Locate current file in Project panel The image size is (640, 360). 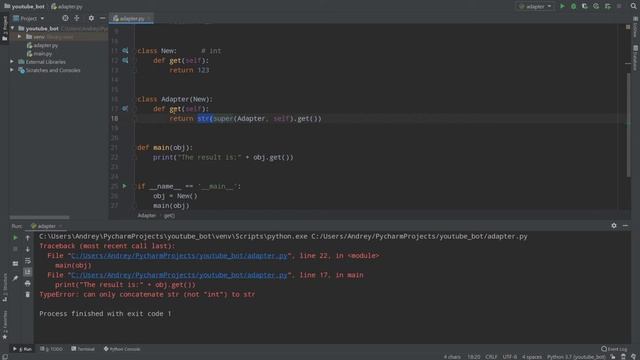(x=65, y=18)
